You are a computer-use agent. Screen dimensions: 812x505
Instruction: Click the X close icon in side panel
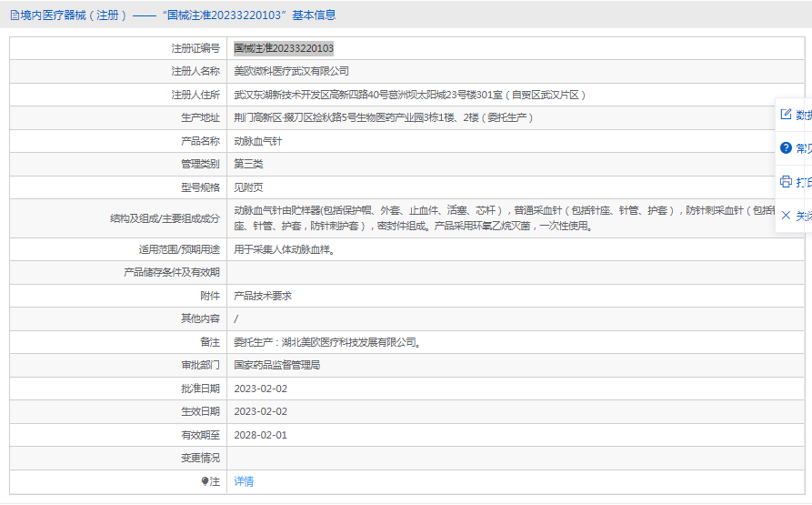787,216
